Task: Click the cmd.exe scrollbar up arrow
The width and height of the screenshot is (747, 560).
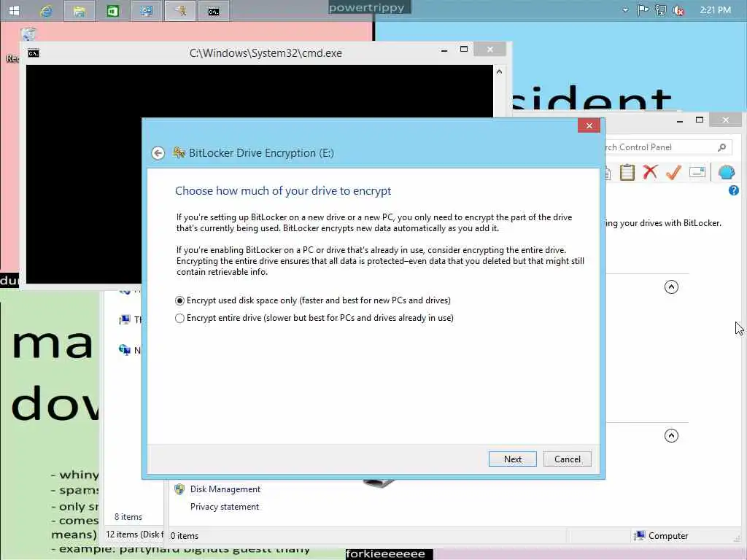Action: coord(499,71)
